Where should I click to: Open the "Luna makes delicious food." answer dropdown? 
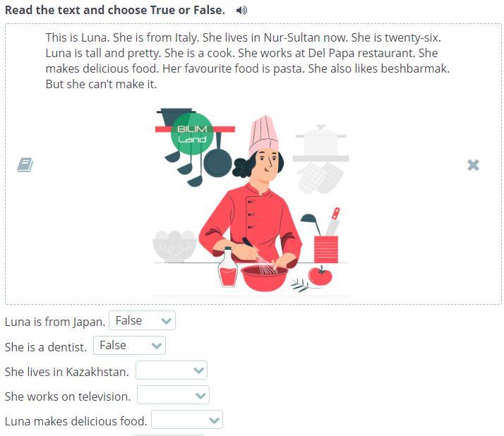point(187,420)
